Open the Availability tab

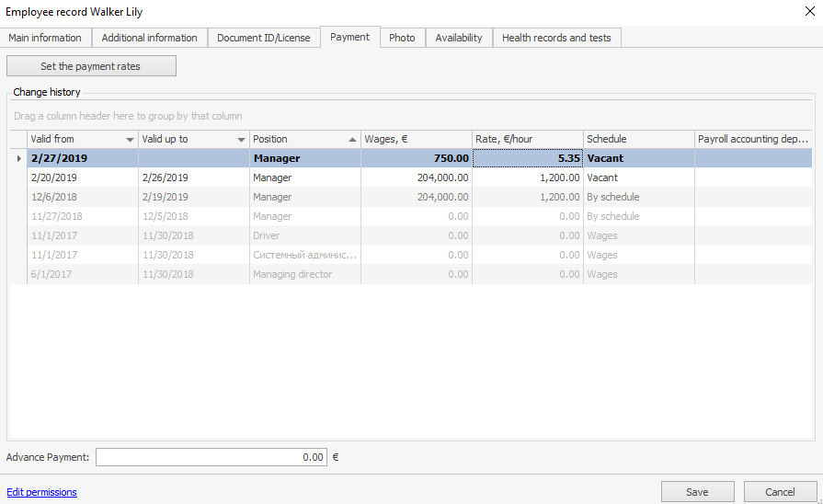[458, 38]
